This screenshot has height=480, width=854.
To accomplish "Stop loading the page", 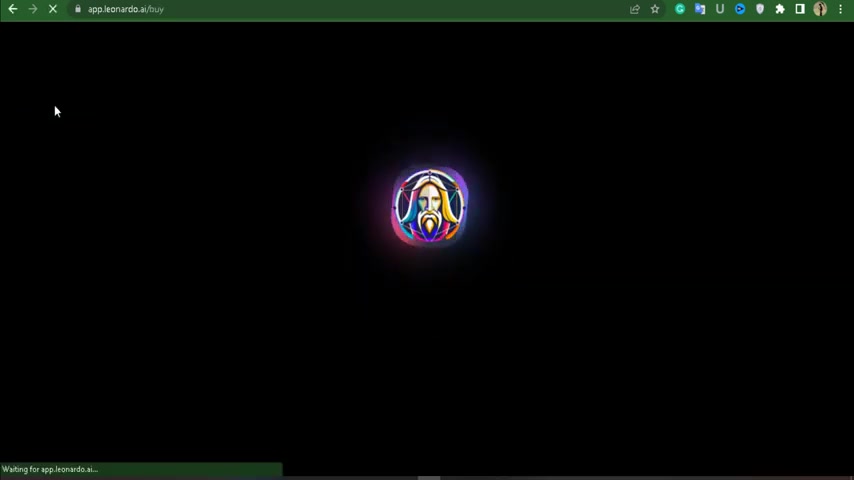I will pyautogui.click(x=53, y=9).
